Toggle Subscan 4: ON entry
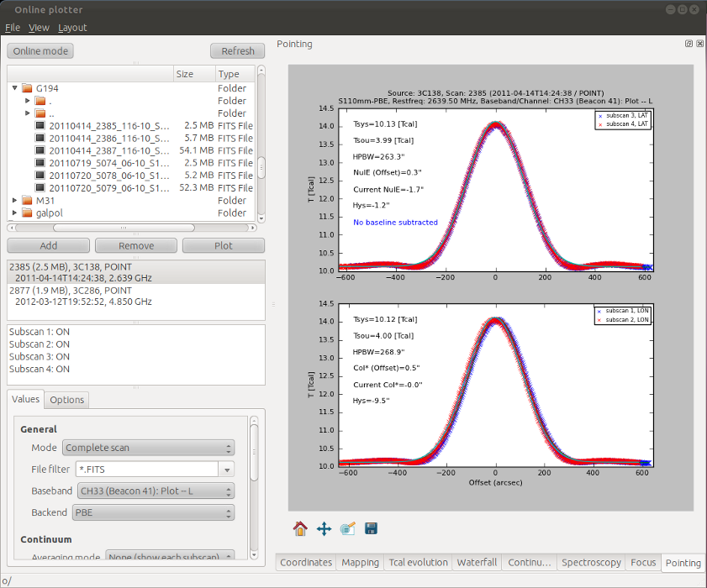This screenshot has width=707, height=588. point(40,369)
